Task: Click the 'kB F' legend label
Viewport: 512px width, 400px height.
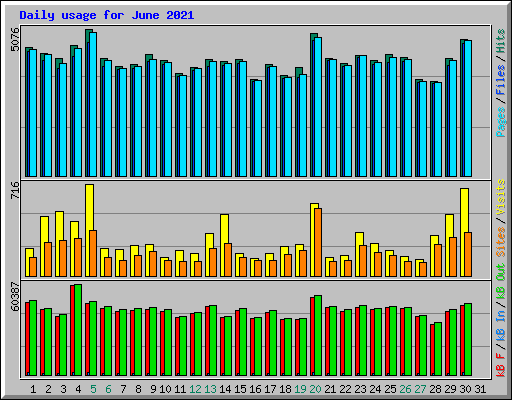Action: point(501,365)
